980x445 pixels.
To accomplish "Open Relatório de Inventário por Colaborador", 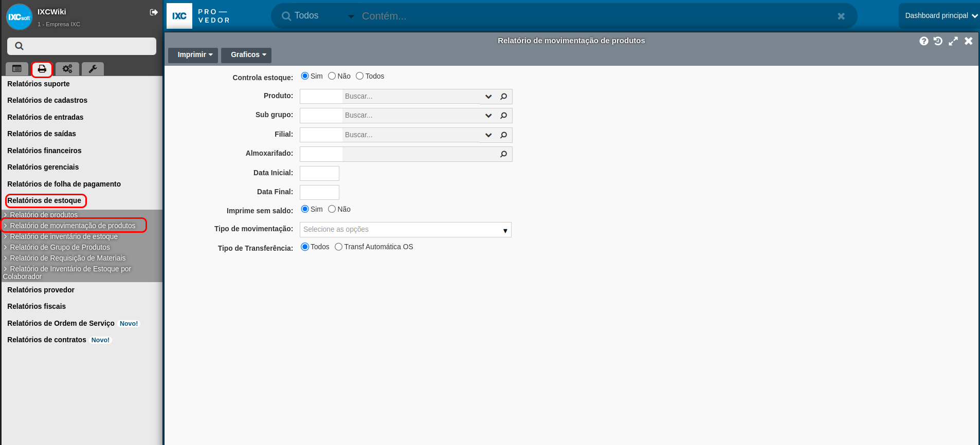I will coord(67,272).
